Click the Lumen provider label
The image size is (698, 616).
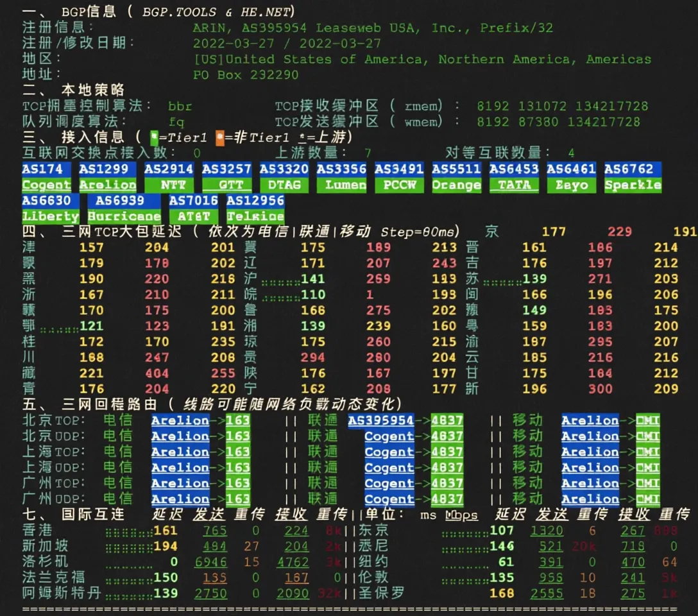pyautogui.click(x=341, y=185)
